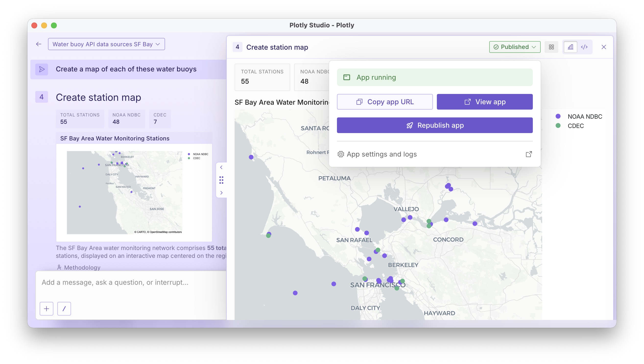This screenshot has width=644, height=364.
Task: Click the panel drag handle dots
Action: pos(221,180)
